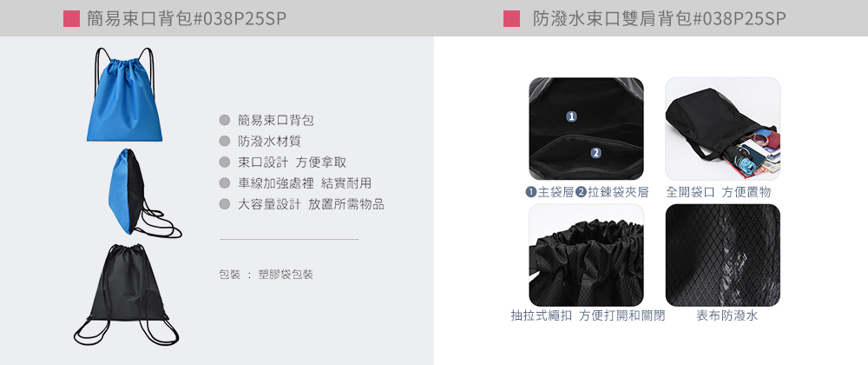Select the blue and black side-view backpack
868x365 pixels.
tap(144, 193)
